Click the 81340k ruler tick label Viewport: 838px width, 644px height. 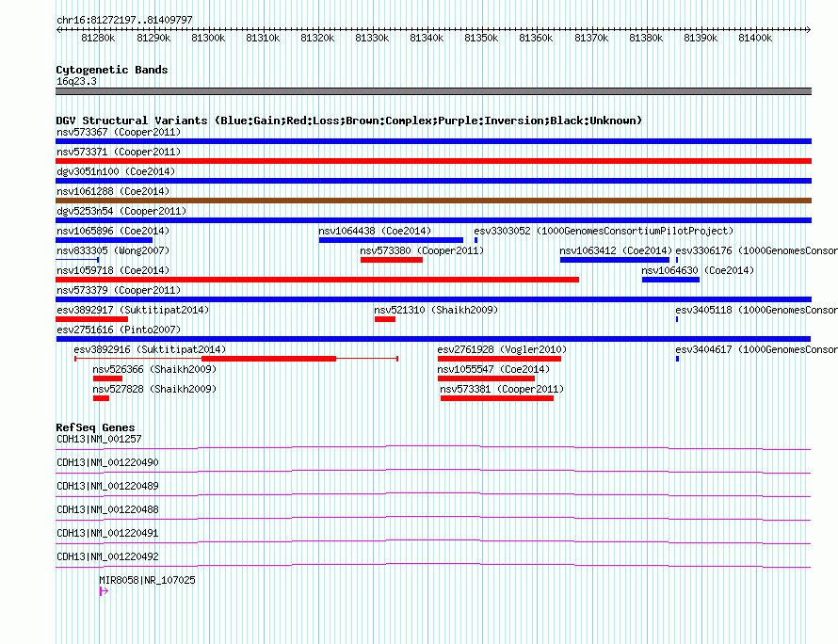pos(426,38)
